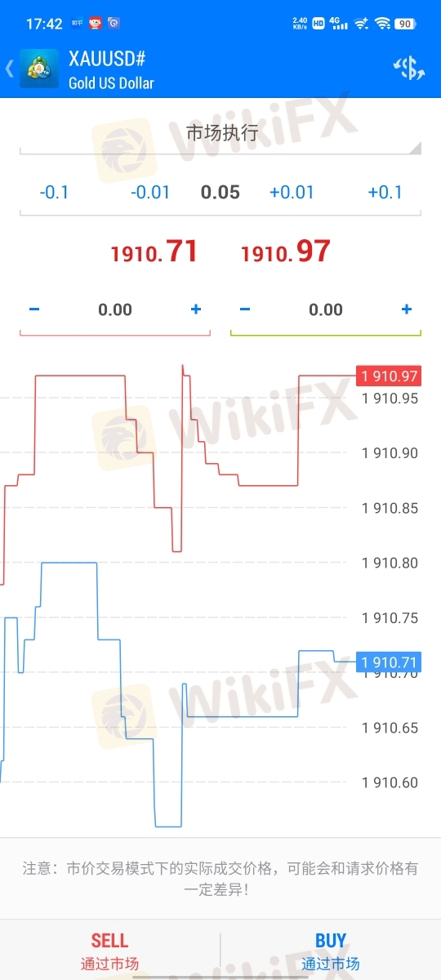Open the 市场执行 order type dropdown
441x980 pixels.
point(220,134)
